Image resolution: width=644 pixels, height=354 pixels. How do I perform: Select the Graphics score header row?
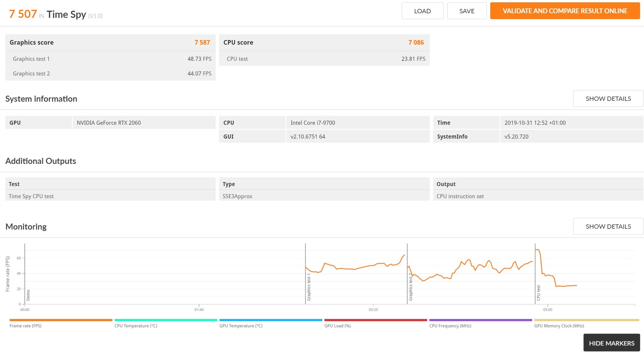click(110, 42)
